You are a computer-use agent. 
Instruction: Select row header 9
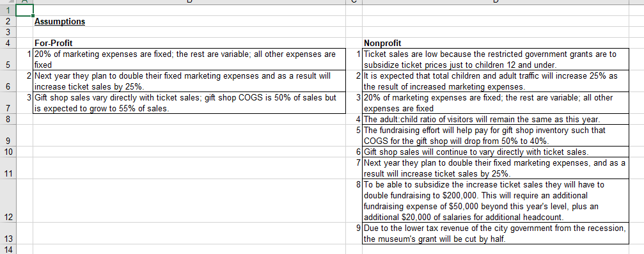(8, 135)
